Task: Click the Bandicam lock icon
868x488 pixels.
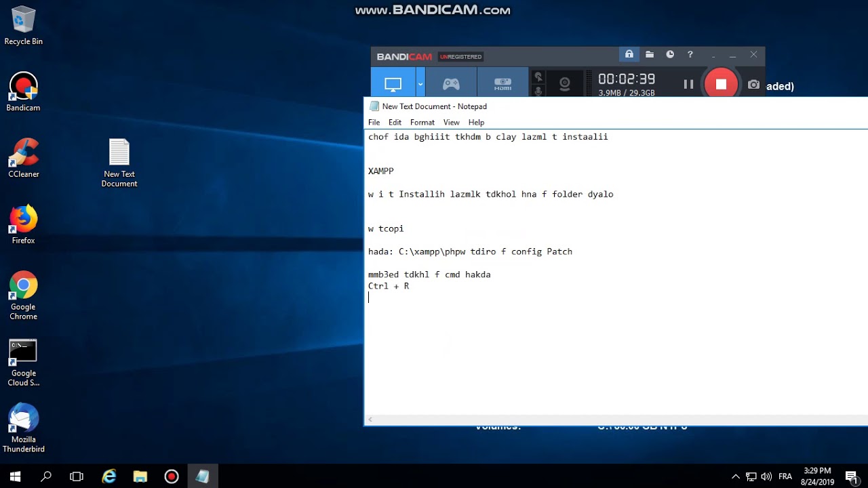Action: click(x=629, y=55)
